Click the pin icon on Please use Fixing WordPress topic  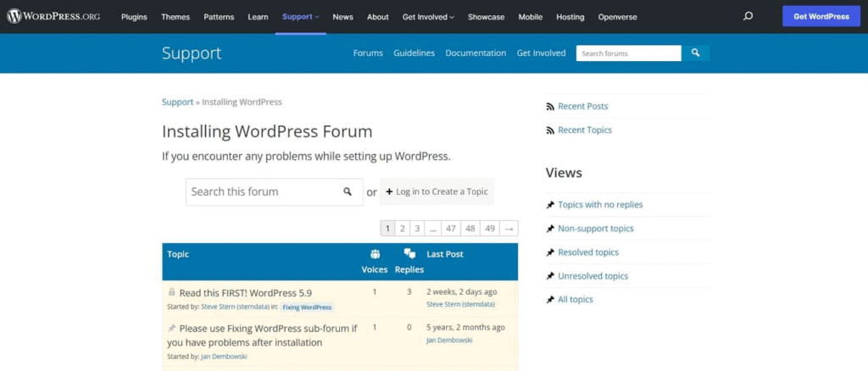coord(171,328)
